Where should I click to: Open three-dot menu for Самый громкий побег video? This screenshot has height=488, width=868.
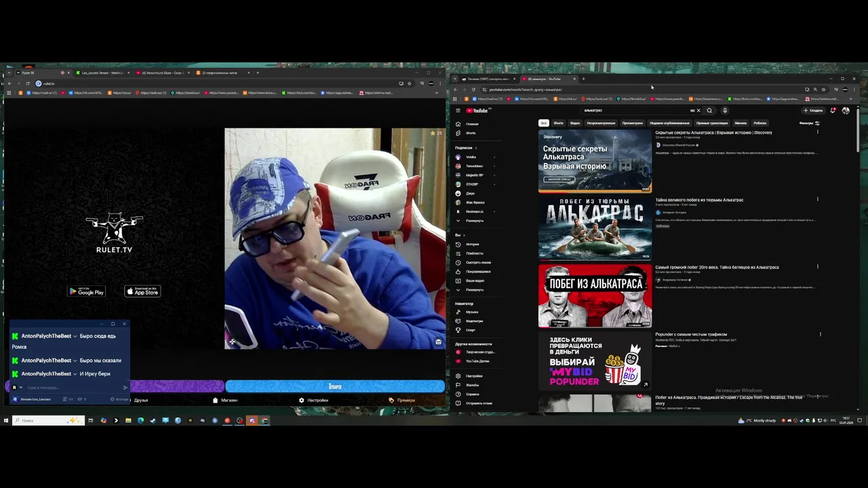point(818,266)
